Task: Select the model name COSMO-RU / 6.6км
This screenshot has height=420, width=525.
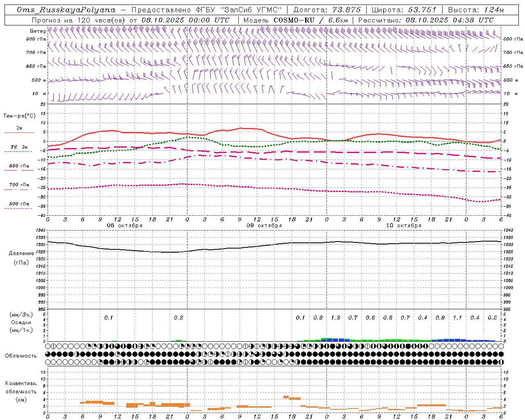Action: pyautogui.click(x=311, y=20)
